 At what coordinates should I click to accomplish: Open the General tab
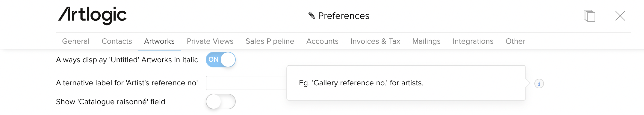click(76, 41)
